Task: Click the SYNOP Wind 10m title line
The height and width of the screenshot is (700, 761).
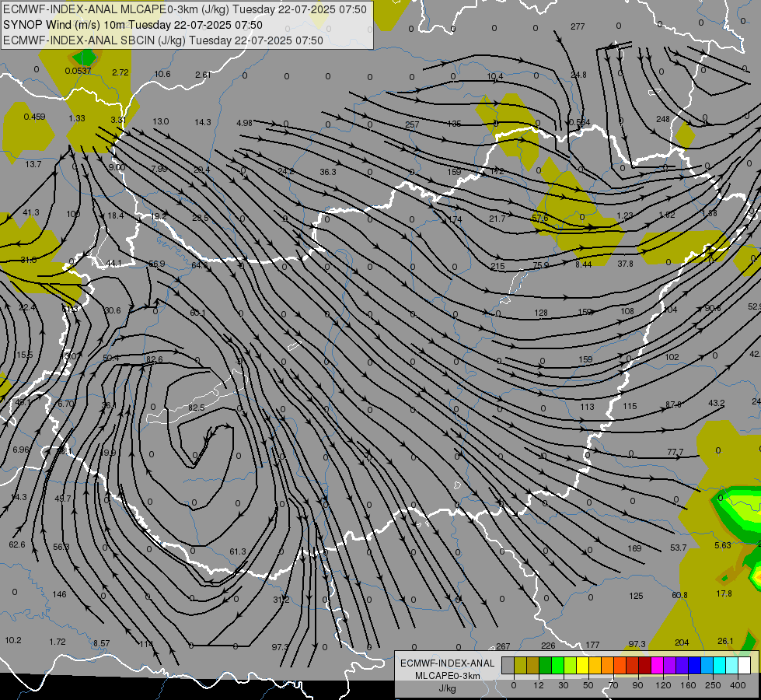Action: (132, 25)
